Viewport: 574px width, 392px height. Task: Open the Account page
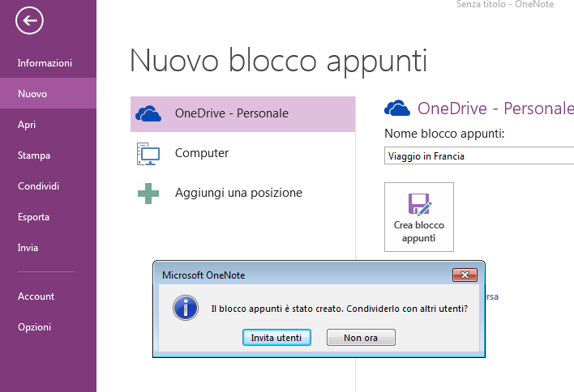(36, 296)
